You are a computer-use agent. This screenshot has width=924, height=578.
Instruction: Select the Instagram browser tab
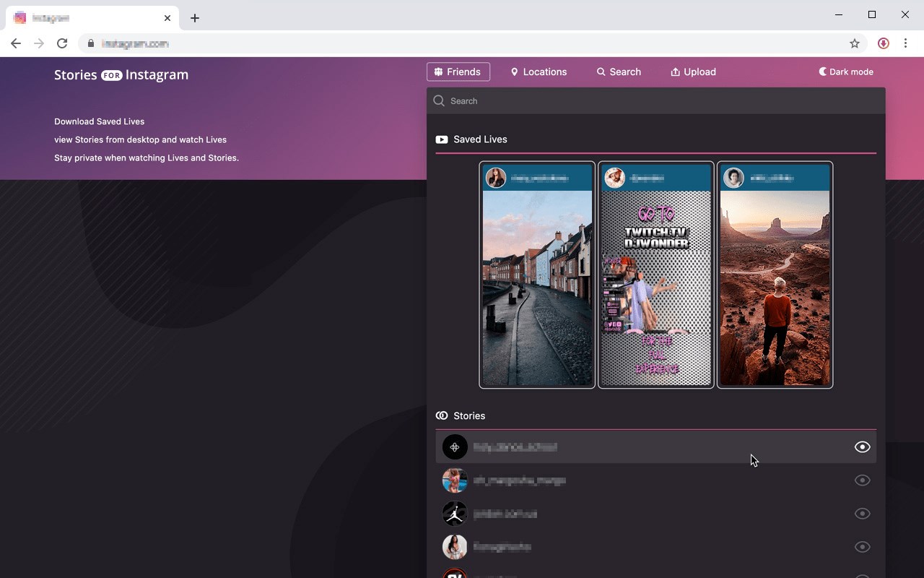92,18
